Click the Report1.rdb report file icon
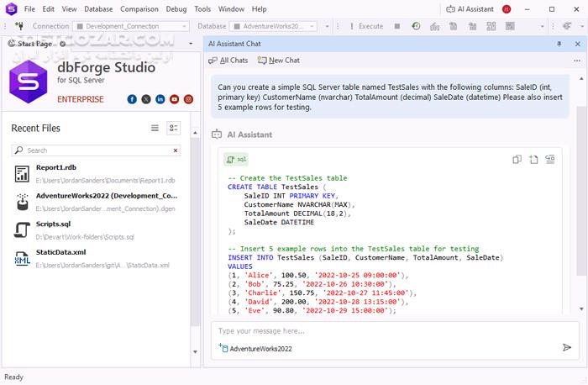The image size is (588, 385). coord(22,174)
